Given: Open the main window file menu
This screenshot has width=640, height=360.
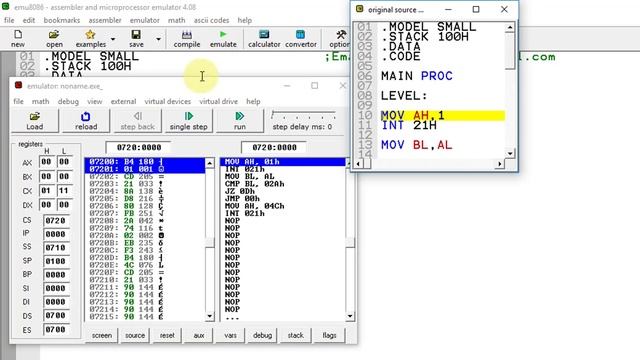Looking at the screenshot, I should [9, 20].
